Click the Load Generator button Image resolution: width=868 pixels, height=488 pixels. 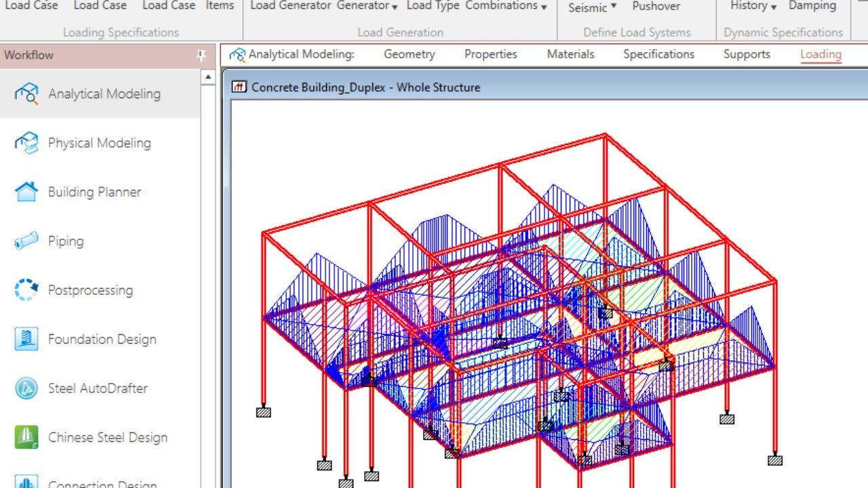click(x=291, y=5)
